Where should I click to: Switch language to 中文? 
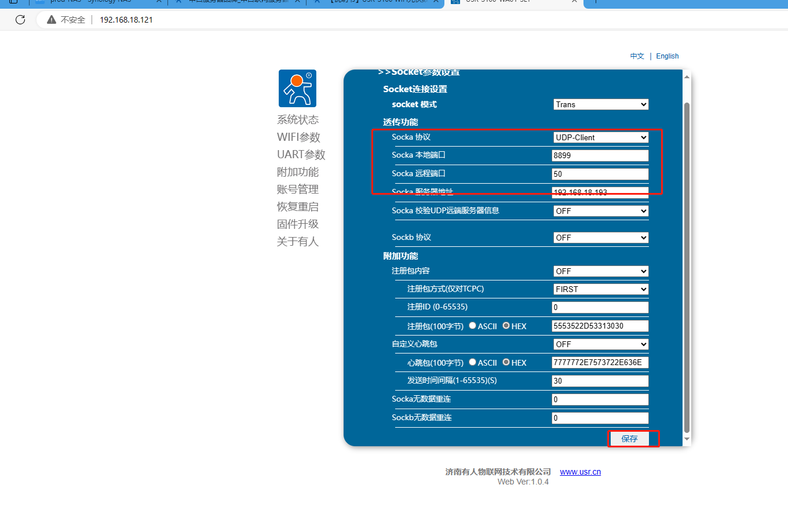(637, 56)
